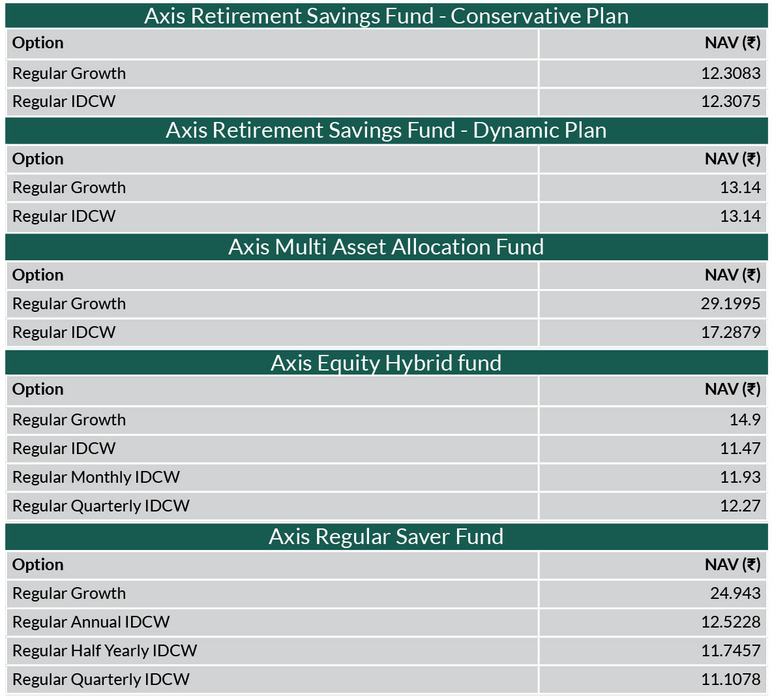The width and height of the screenshot is (772, 700).
Task: Click the Regular Annual IDCW row label
Action: 91,622
